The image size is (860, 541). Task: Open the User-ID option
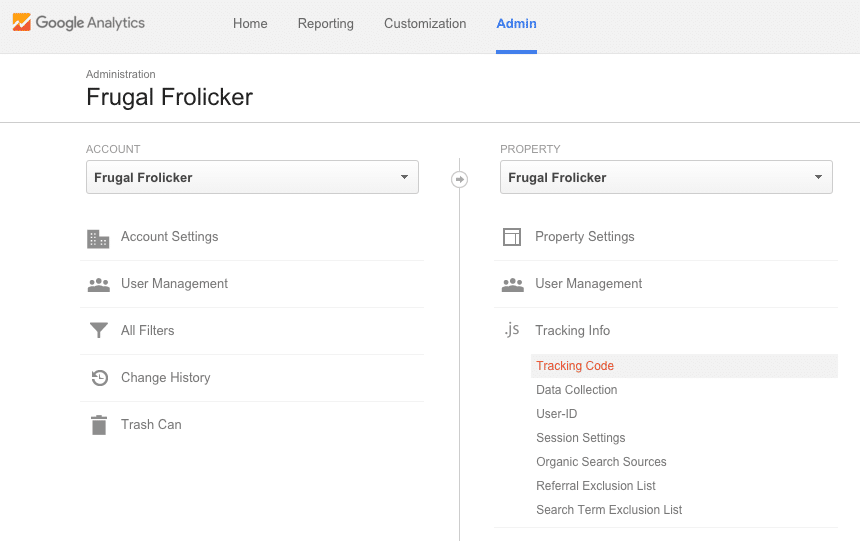(557, 414)
